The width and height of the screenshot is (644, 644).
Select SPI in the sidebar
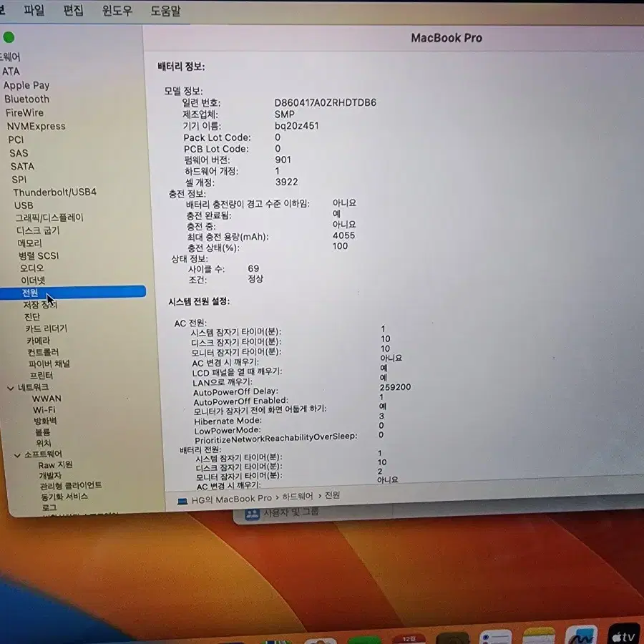pyautogui.click(x=19, y=180)
